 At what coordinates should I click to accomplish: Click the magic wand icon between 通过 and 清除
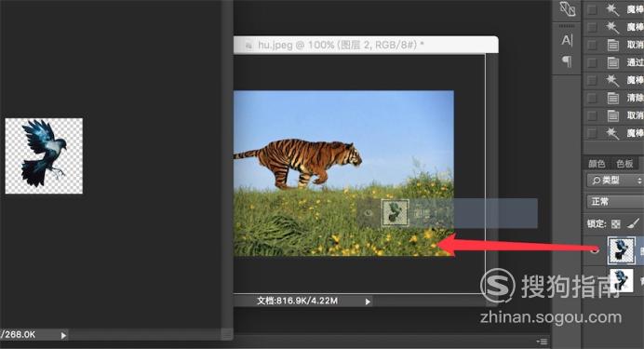612,80
